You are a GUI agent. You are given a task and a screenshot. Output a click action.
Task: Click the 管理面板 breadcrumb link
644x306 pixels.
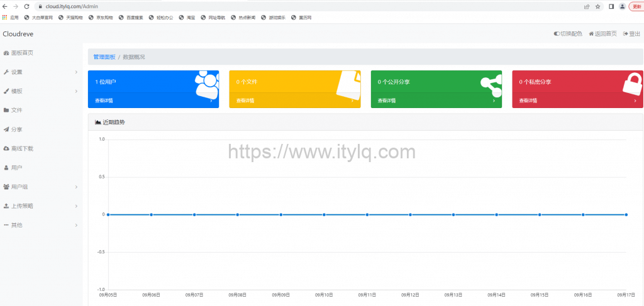point(104,57)
